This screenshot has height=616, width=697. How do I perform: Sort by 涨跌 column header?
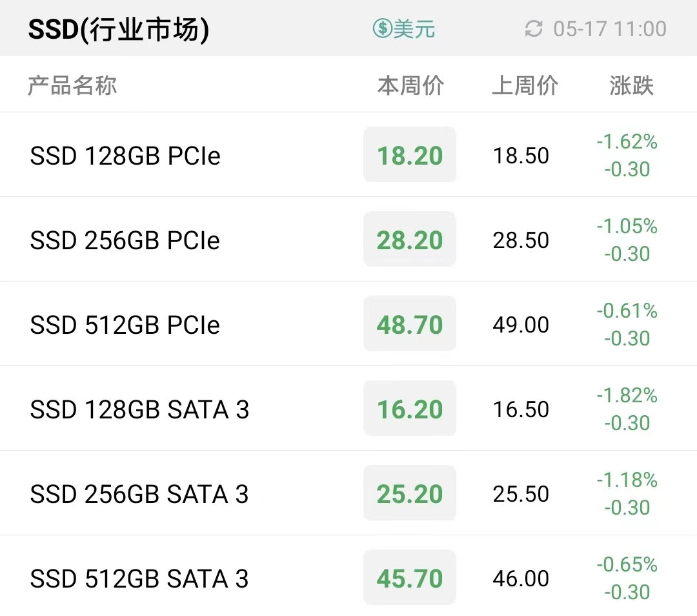(631, 85)
